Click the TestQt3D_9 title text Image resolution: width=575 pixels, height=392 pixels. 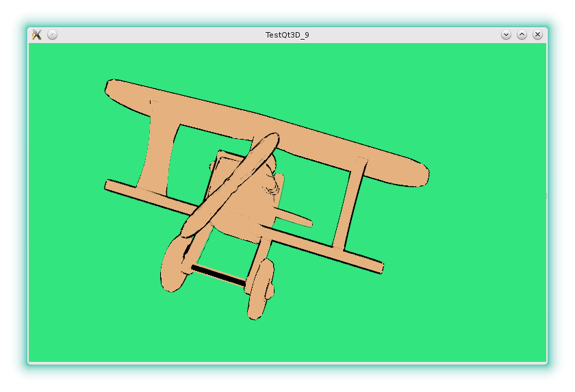click(287, 35)
